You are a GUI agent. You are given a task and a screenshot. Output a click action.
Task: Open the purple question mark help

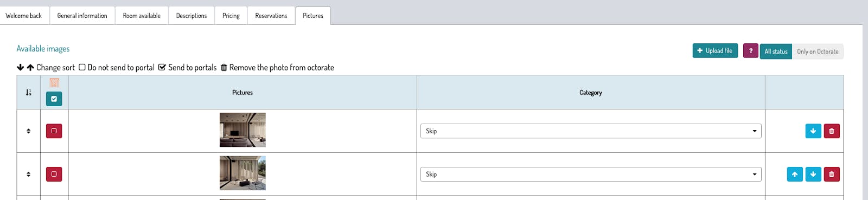click(x=751, y=51)
